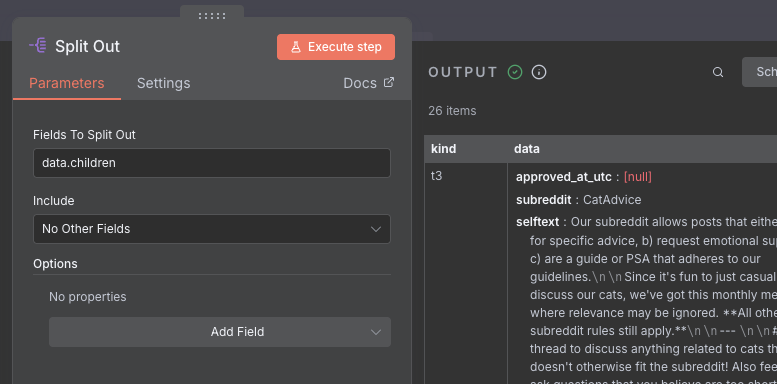Screen dimensions: 777x384
Task: Click the CatAdvice subreddit value
Action: 612,200
